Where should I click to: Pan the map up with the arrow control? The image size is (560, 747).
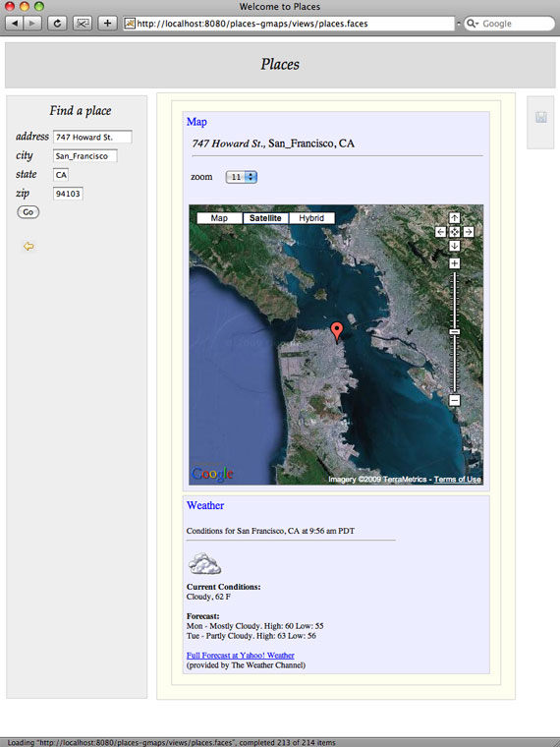454,218
